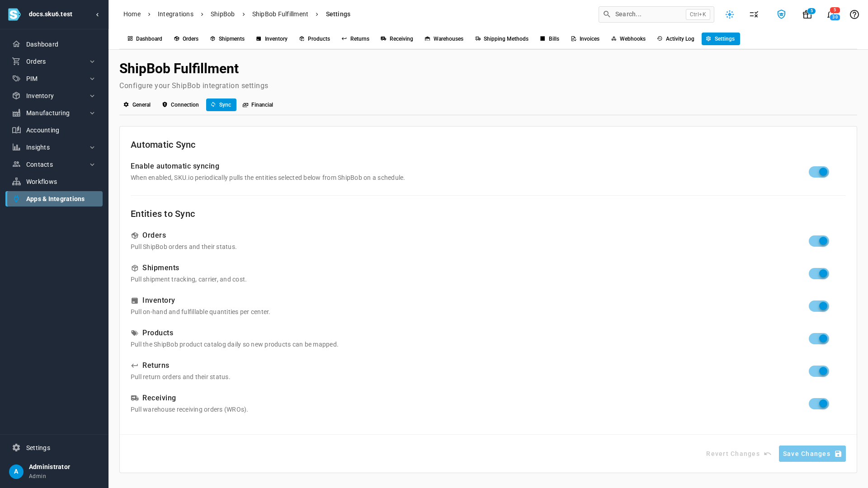This screenshot has width=868, height=488.
Task: Go to Integrations breadcrumb link
Action: [x=175, y=14]
